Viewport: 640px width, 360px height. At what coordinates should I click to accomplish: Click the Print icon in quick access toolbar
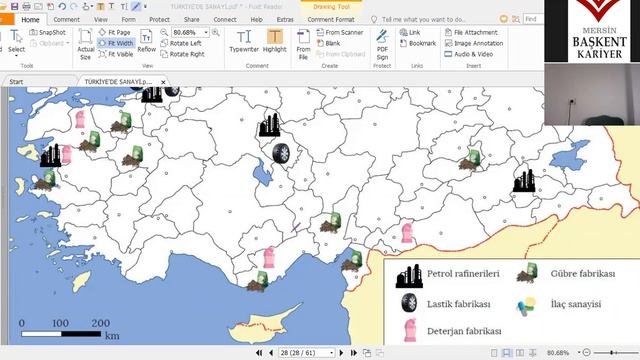click(x=27, y=6)
